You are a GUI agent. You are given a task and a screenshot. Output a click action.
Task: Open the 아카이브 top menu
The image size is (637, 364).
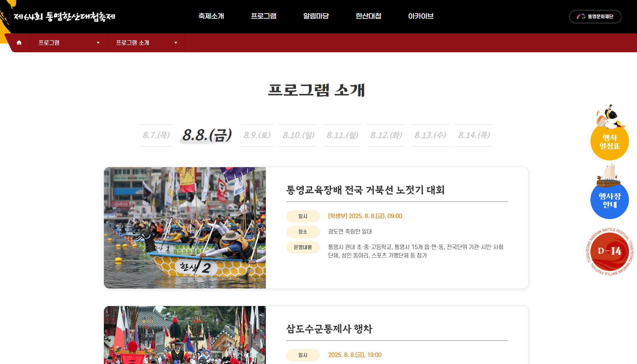(x=421, y=16)
